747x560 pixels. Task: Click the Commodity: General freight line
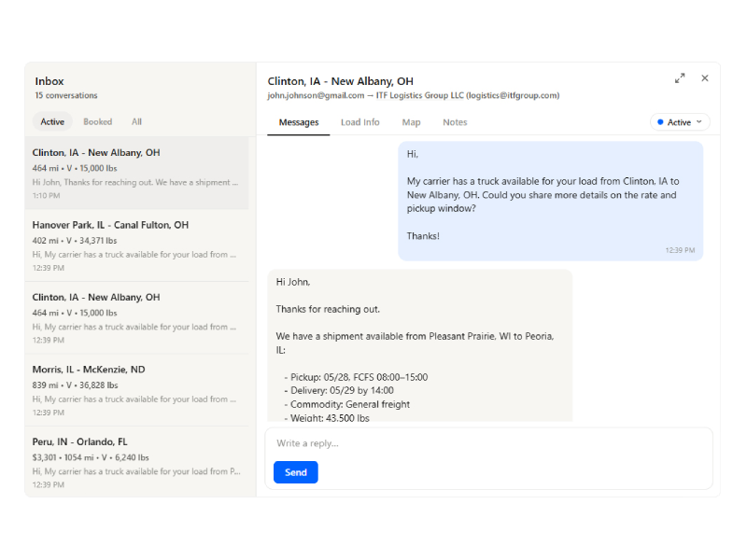(346, 404)
